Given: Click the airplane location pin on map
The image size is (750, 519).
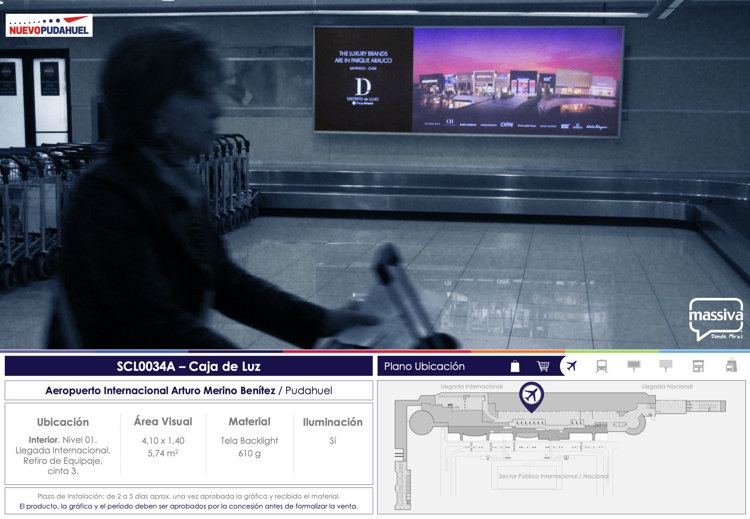Looking at the screenshot, I should tap(531, 397).
